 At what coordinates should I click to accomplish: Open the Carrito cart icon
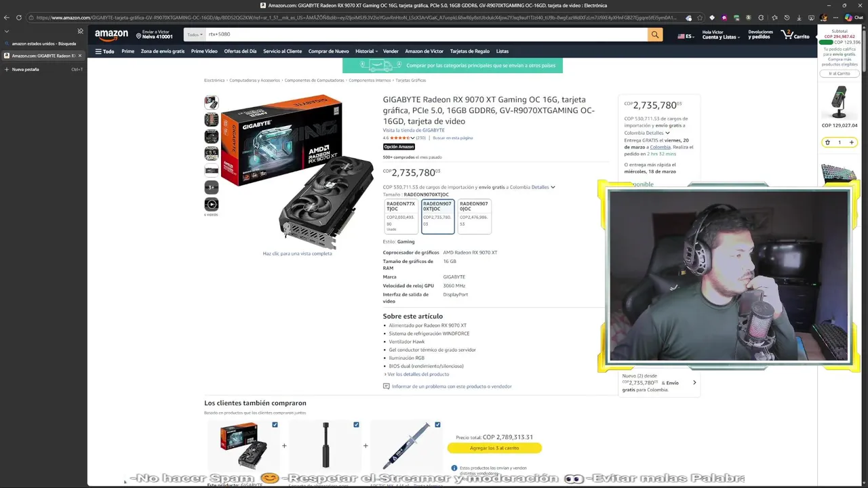[x=795, y=34]
